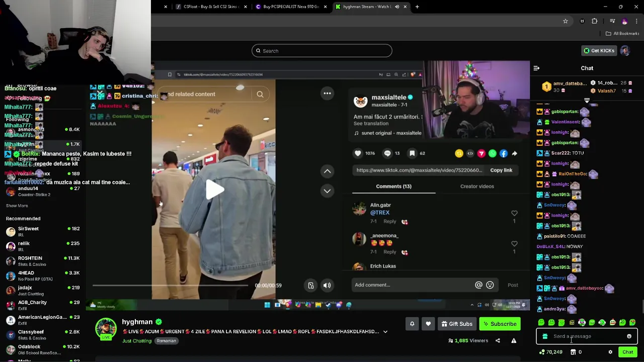Viewport: 644px width, 362px height.
Task: Click Get KICKs button
Action: click(599, 51)
